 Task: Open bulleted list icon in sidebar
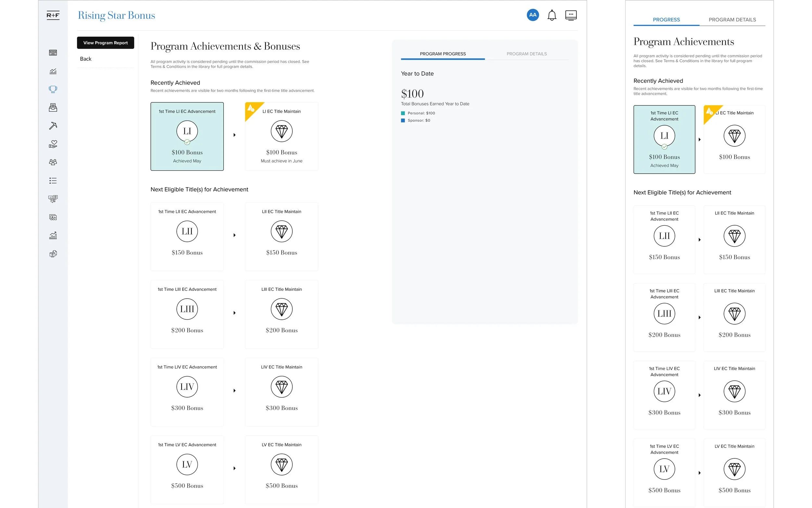[53, 181]
